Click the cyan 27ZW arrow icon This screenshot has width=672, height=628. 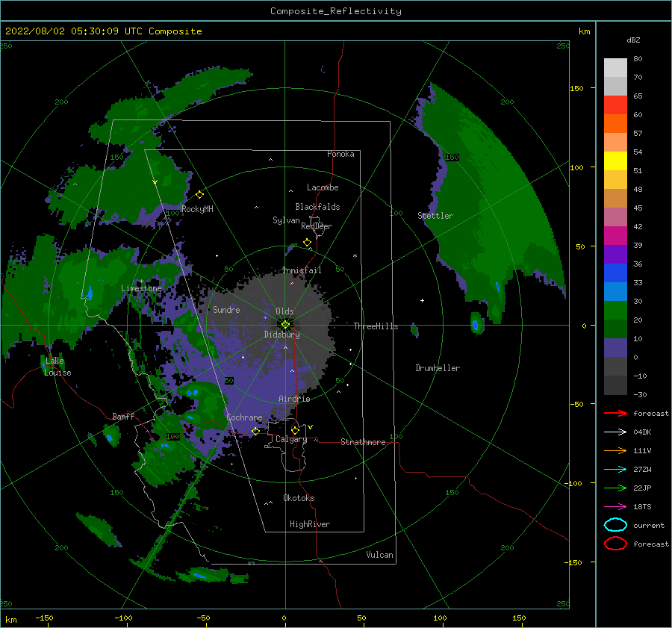click(x=615, y=470)
